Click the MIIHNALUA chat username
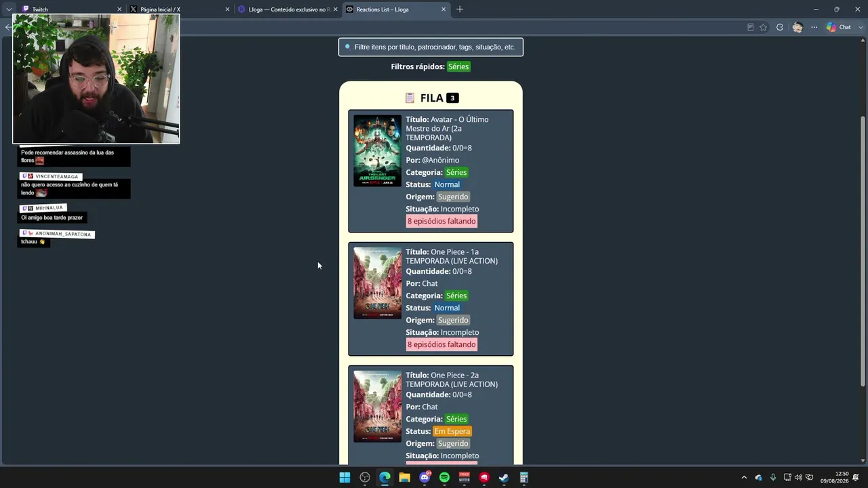This screenshot has height=488, width=868. click(x=49, y=207)
